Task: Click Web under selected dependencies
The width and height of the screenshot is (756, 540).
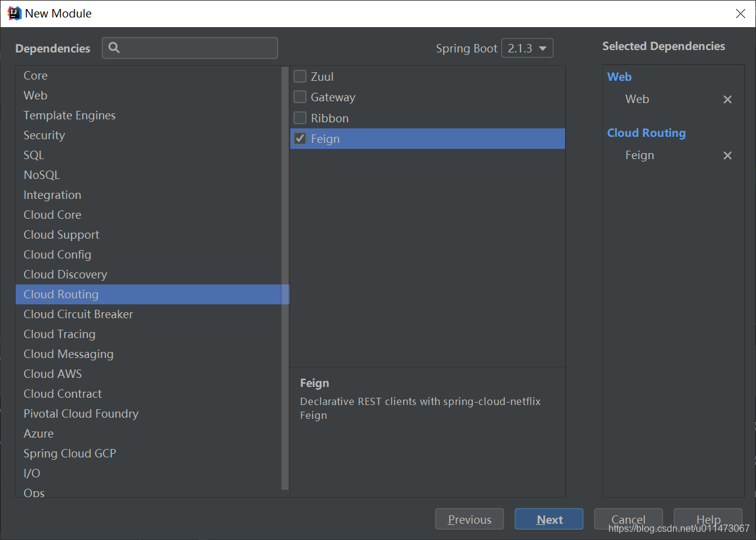Action: point(637,99)
